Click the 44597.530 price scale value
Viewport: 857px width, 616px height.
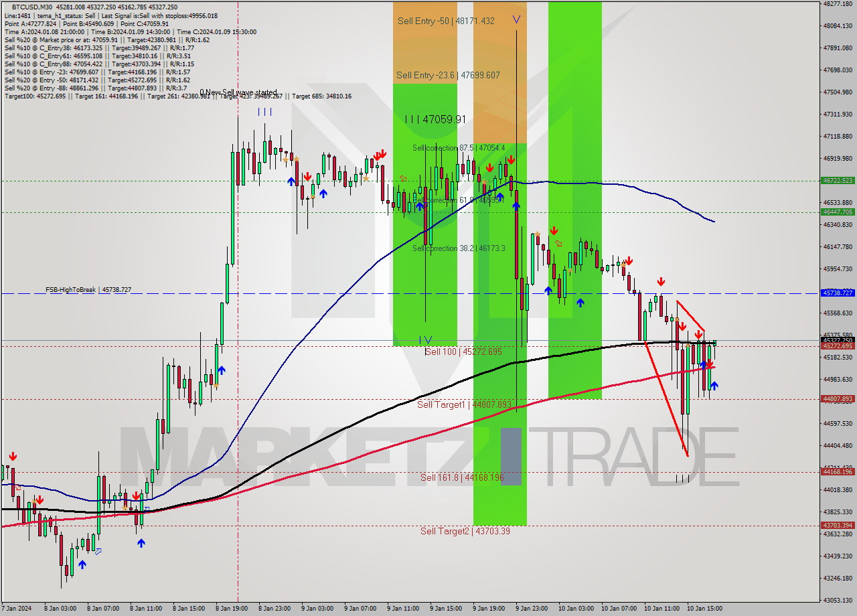coord(838,424)
